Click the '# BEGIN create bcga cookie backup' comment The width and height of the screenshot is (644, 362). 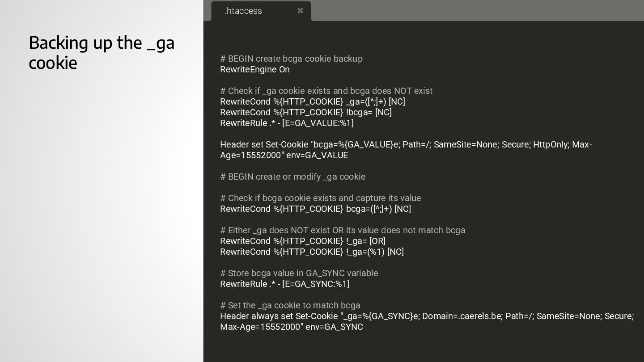pyautogui.click(x=291, y=59)
